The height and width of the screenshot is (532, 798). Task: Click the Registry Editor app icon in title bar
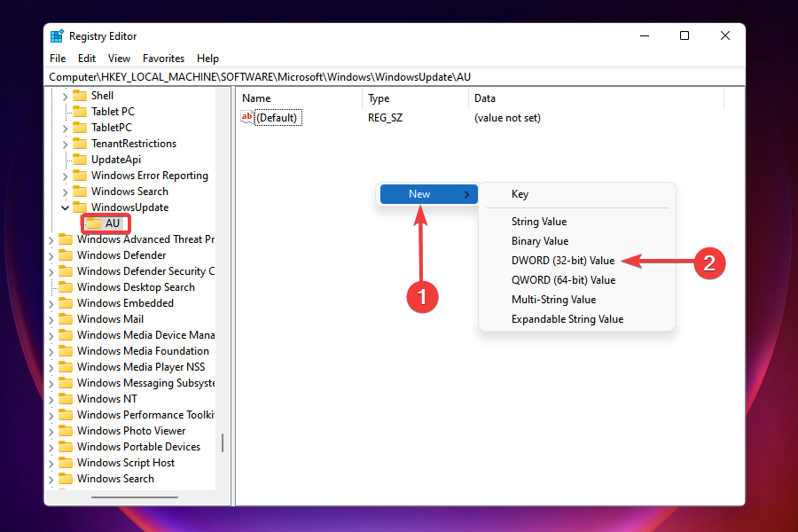57,36
